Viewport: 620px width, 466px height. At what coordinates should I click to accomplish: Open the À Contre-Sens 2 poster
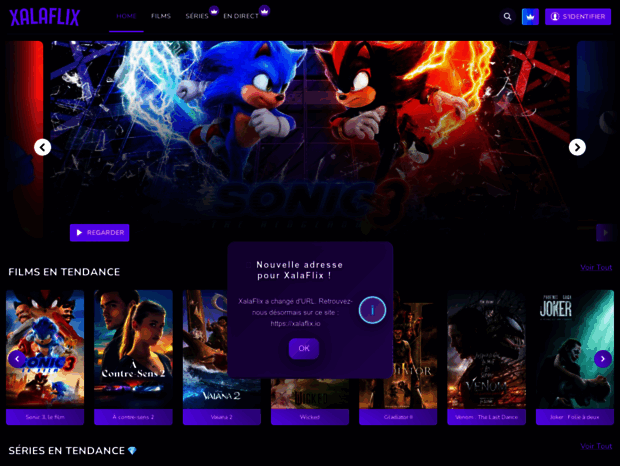(x=133, y=349)
